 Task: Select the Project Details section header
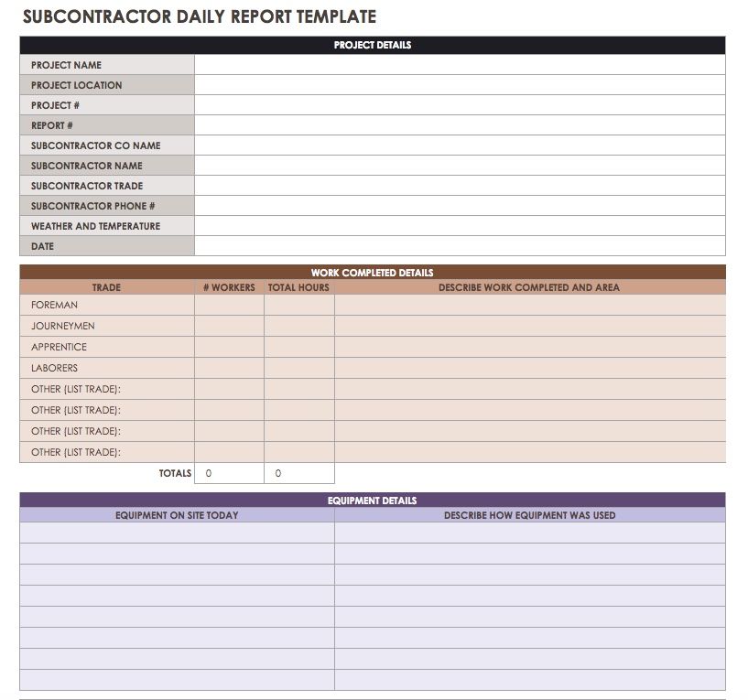[x=372, y=45]
